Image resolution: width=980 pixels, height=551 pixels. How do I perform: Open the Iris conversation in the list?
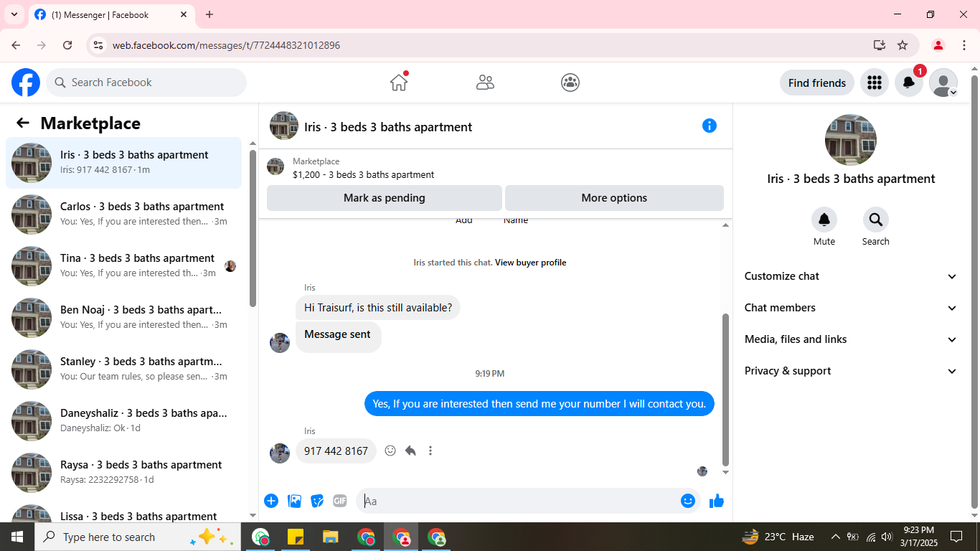point(124,163)
